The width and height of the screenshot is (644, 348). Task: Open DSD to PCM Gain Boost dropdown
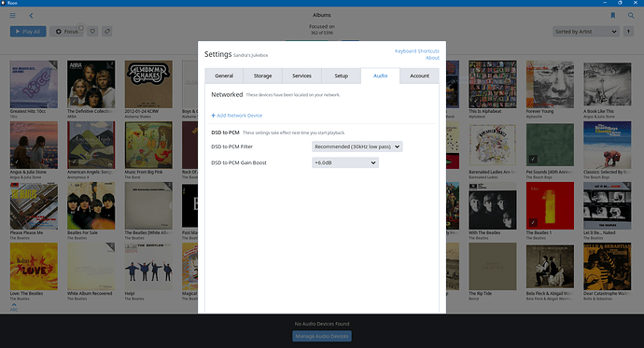coord(345,162)
